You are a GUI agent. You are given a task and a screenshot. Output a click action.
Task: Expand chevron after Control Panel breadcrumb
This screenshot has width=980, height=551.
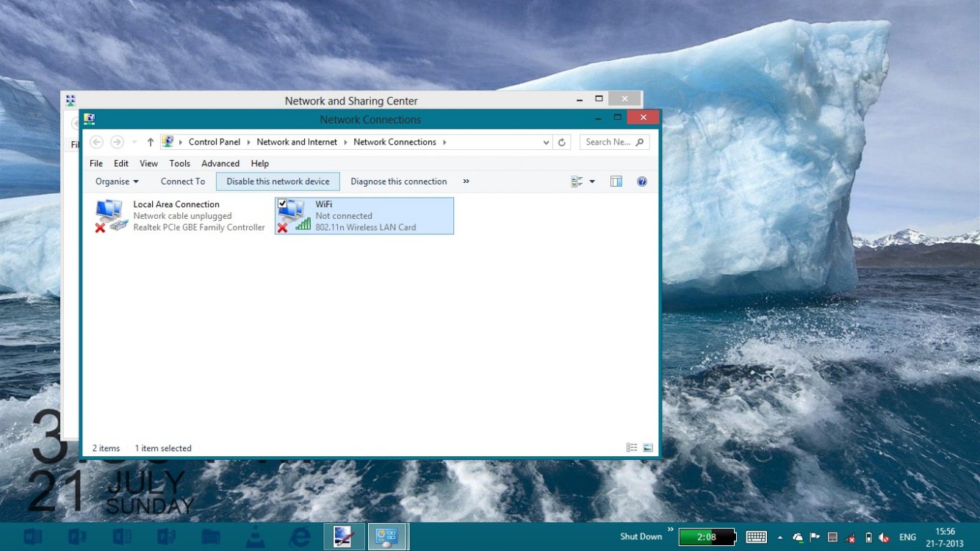point(248,143)
